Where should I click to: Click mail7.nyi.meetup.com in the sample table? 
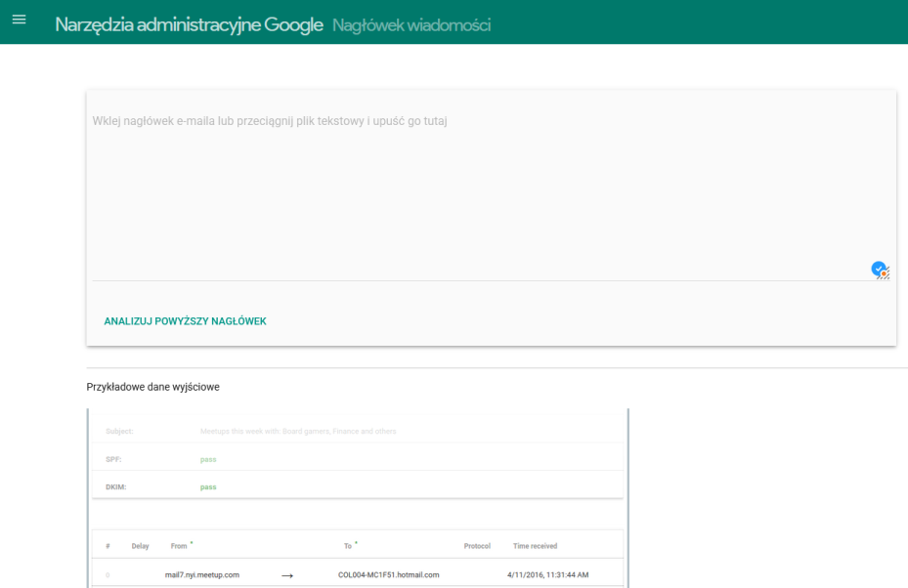(x=202, y=575)
